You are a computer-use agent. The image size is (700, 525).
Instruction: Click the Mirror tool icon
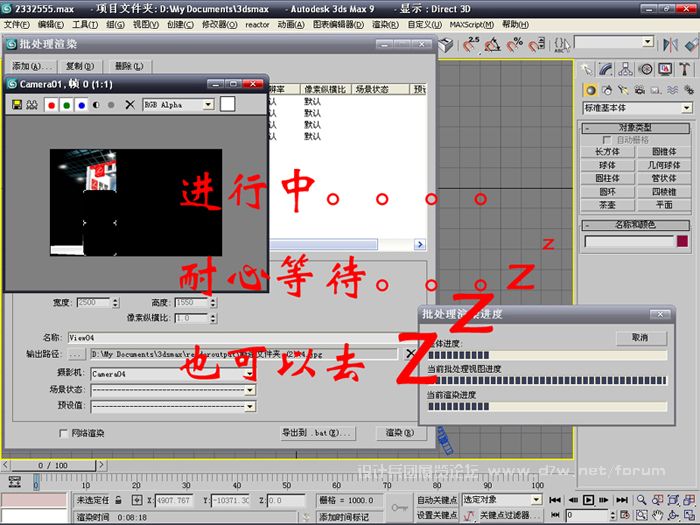point(670,45)
